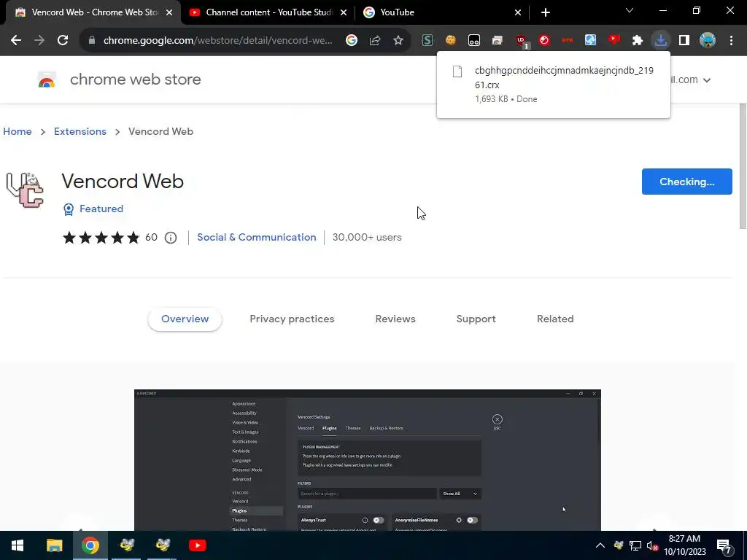Open the Reviews tab
747x560 pixels.
[395, 319]
